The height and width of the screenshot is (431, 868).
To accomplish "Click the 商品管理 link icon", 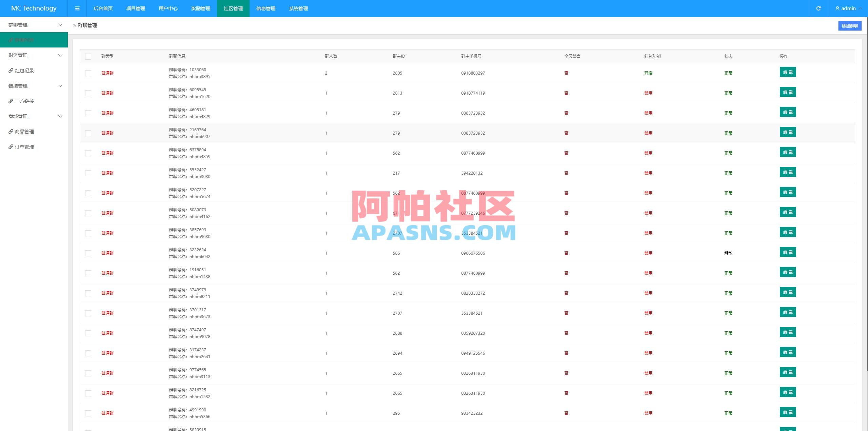I will [11, 132].
